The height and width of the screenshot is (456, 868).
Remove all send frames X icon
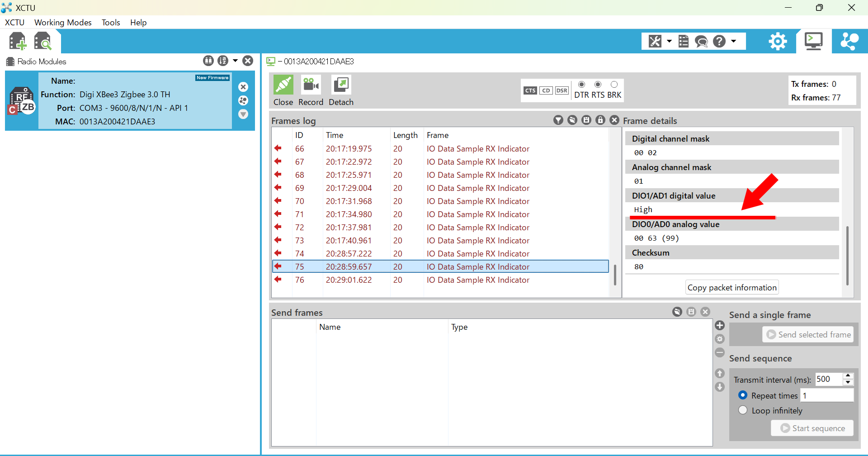point(705,312)
